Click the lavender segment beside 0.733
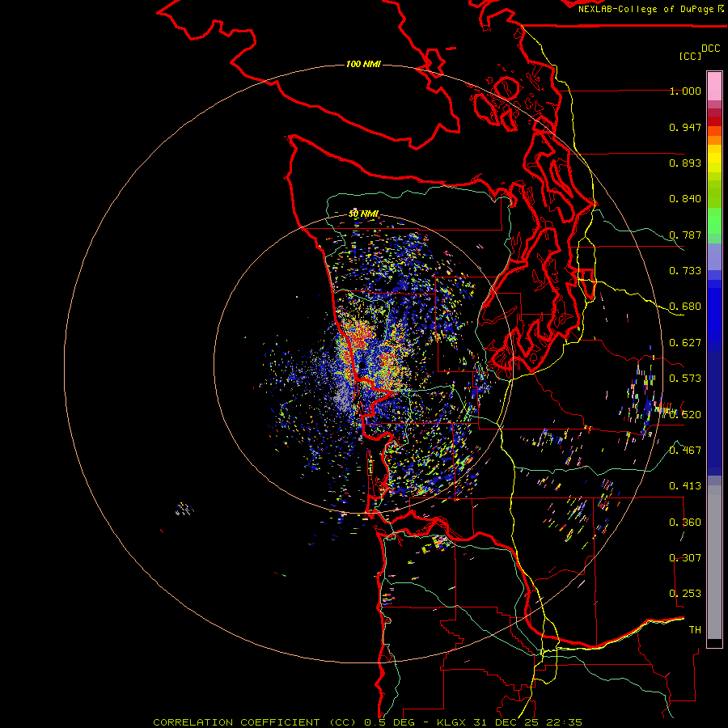728x728 pixels. tap(714, 256)
